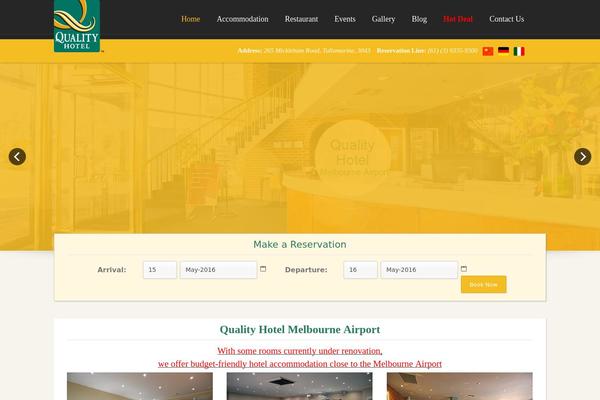Open the Arrival calendar picker icon
The width and height of the screenshot is (600, 400).
263,269
